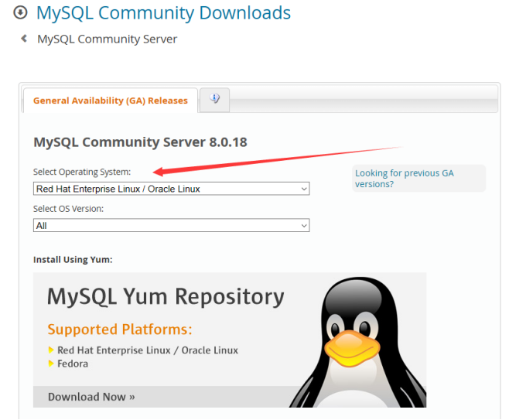The height and width of the screenshot is (420, 526).
Task: Switch to General Availability (GA) Releases tab
Action: point(111,101)
